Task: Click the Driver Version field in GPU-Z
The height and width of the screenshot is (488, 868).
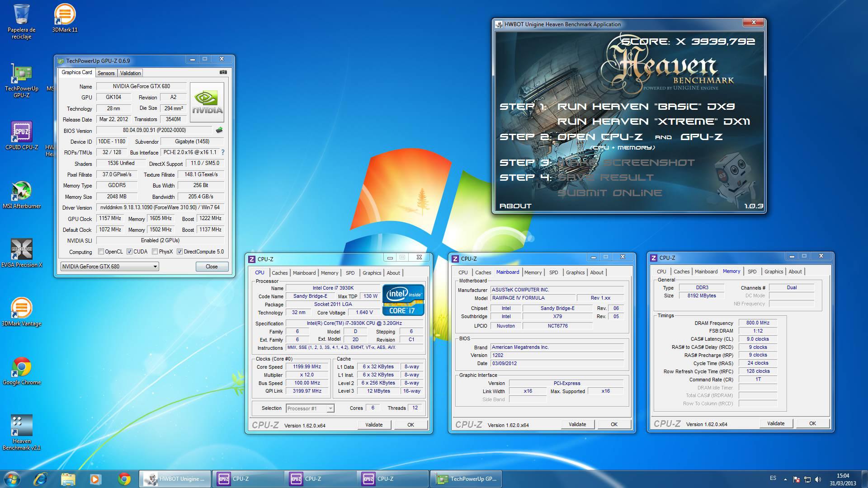Action: pos(160,207)
